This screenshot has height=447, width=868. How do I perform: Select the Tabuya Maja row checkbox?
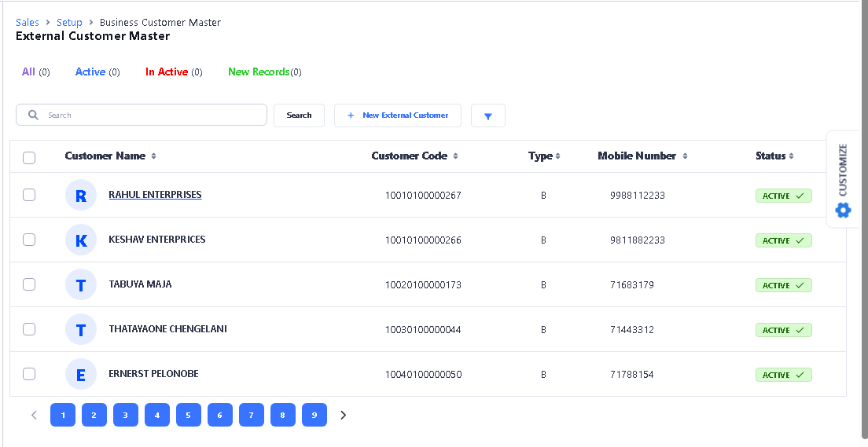click(29, 284)
